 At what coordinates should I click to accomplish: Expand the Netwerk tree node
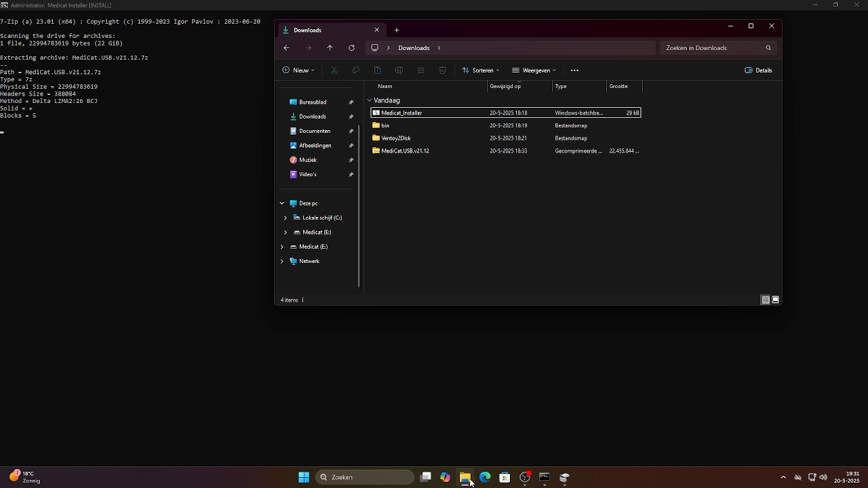282,261
